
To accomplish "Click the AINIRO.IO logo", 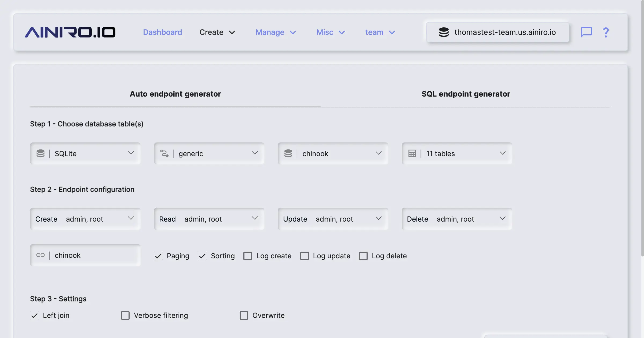I will tap(70, 32).
